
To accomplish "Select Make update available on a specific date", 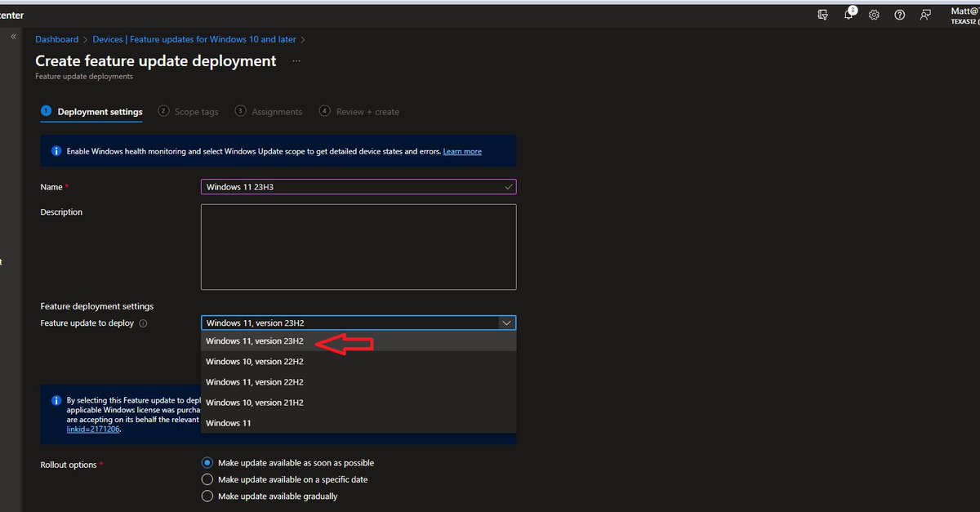I will (x=207, y=479).
